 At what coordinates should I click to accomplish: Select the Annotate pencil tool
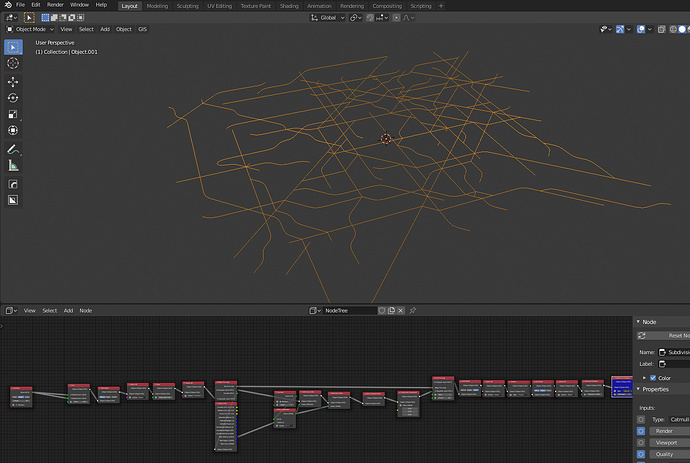point(13,150)
